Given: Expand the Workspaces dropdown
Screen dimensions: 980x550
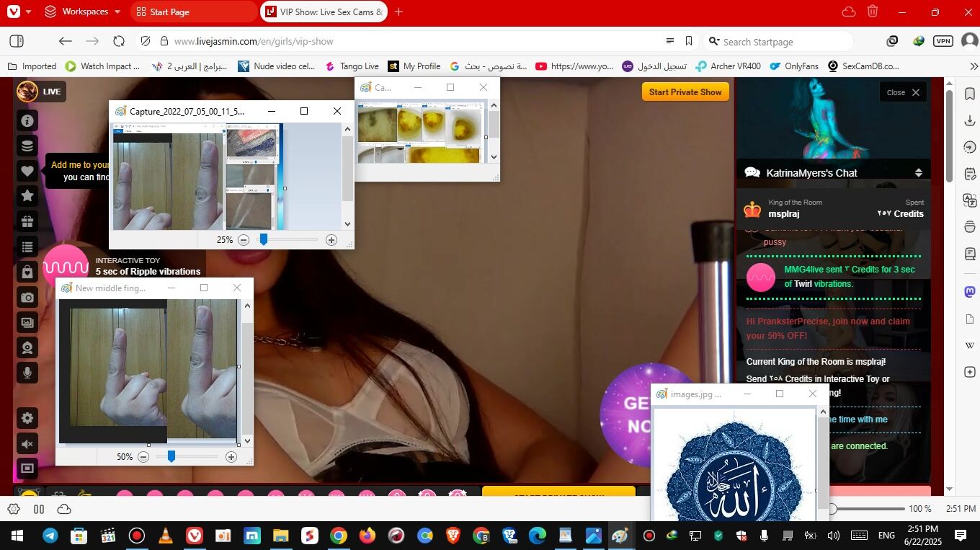Looking at the screenshot, I should [x=82, y=12].
